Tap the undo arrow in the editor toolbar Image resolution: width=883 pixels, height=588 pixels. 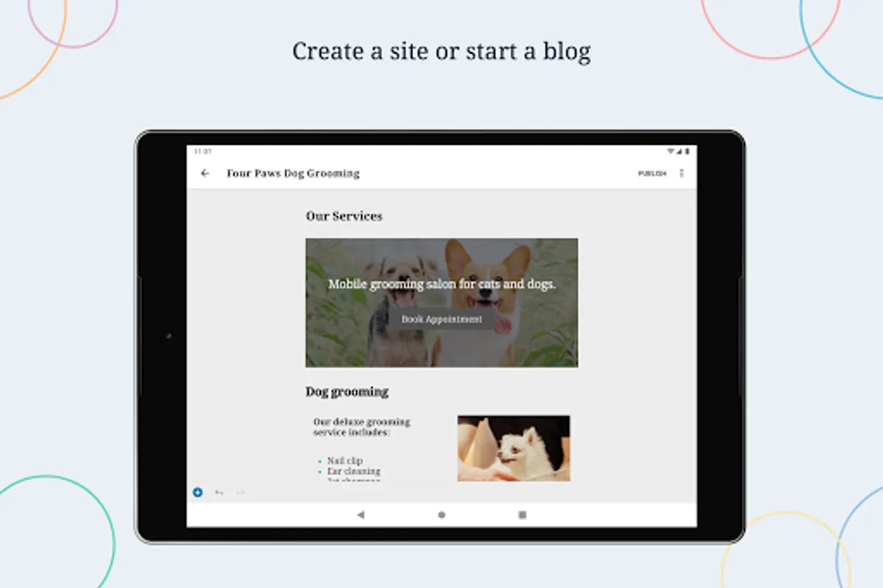tap(219, 493)
